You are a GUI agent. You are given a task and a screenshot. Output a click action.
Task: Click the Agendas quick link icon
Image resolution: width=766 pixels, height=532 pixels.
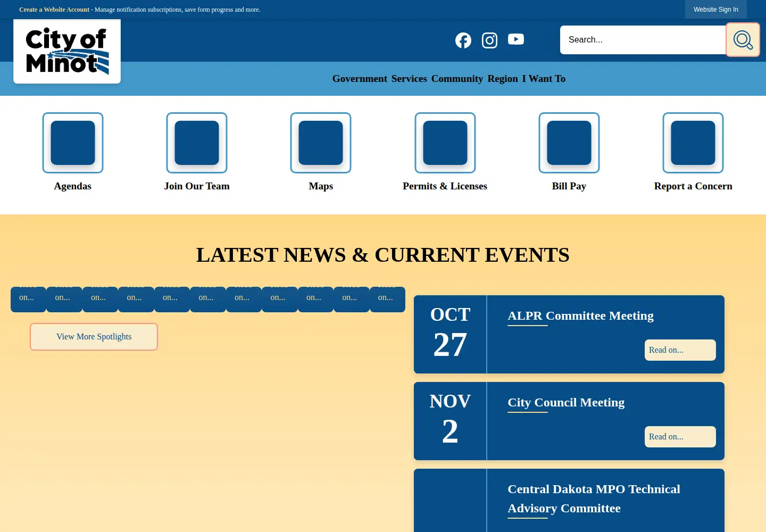(73, 143)
